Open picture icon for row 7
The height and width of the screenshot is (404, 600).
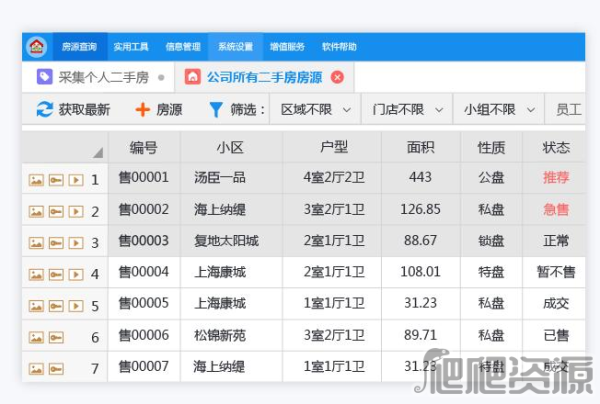pyautogui.click(x=36, y=369)
